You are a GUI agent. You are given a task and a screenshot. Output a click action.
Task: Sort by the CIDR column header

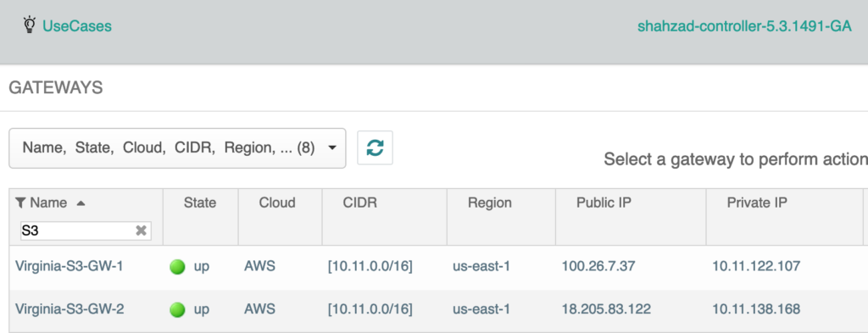pos(359,203)
